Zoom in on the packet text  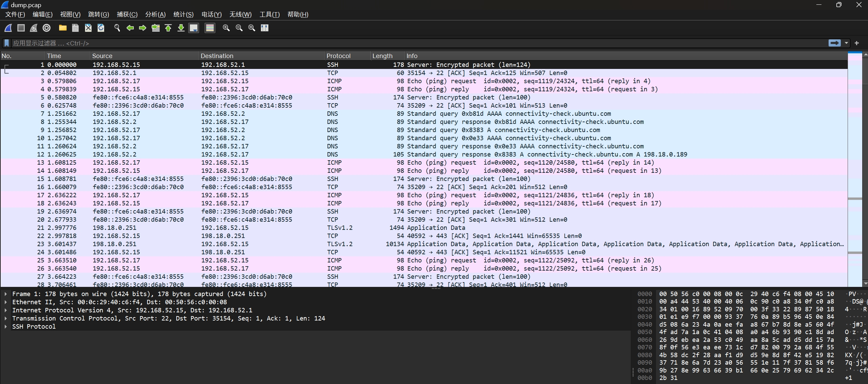click(x=226, y=28)
